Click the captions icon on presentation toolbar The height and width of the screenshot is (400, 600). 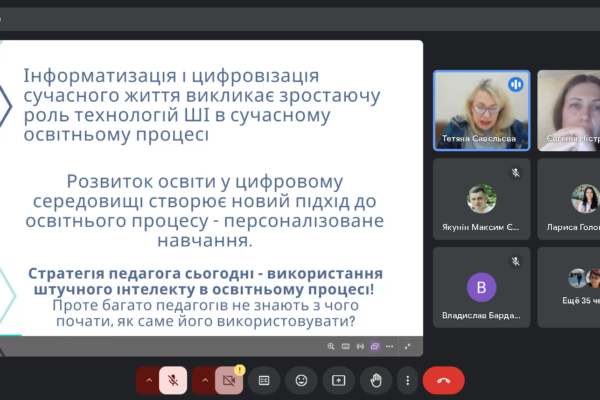tap(346, 346)
